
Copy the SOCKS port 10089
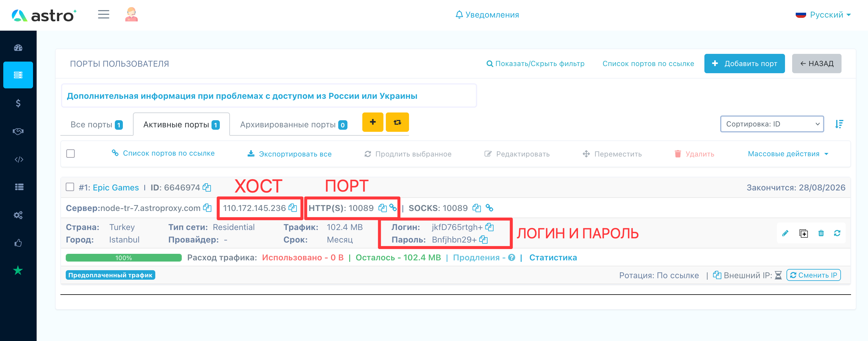pyautogui.click(x=477, y=208)
